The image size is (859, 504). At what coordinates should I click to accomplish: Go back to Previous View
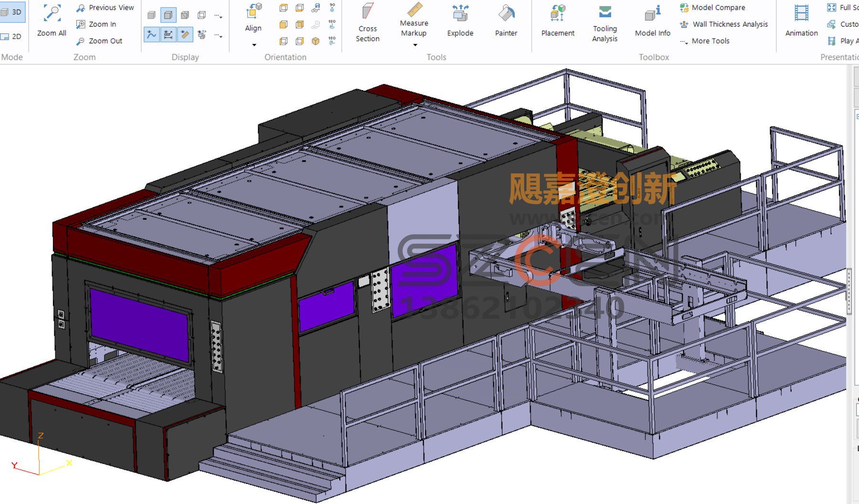[x=105, y=8]
